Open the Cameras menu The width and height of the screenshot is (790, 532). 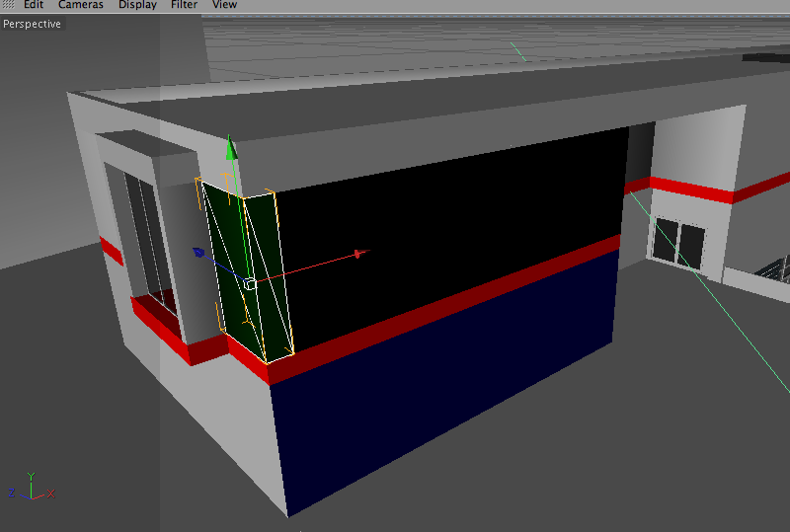81,5
